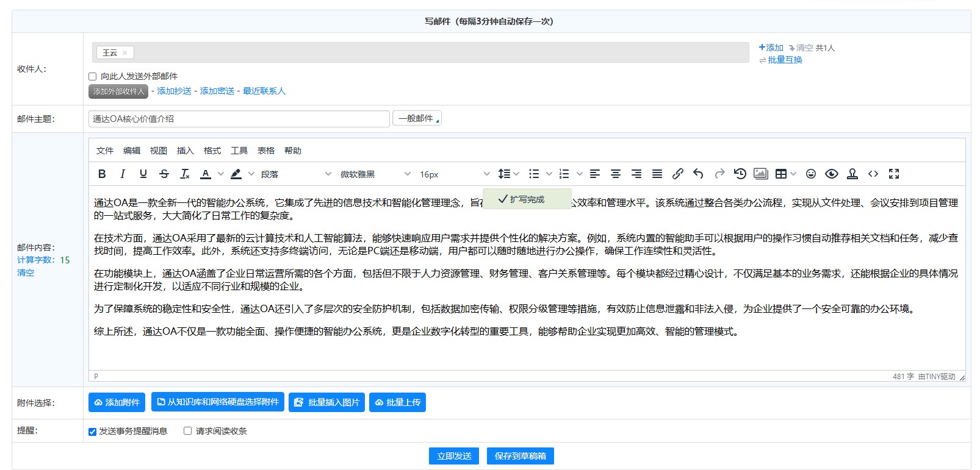980x470 pixels.
Task: Open the 段落 block format dropdown
Action: coord(296,174)
